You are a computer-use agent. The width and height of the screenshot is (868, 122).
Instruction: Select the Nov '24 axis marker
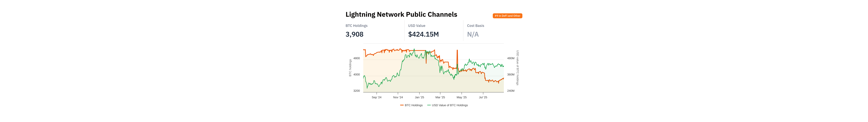click(398, 97)
